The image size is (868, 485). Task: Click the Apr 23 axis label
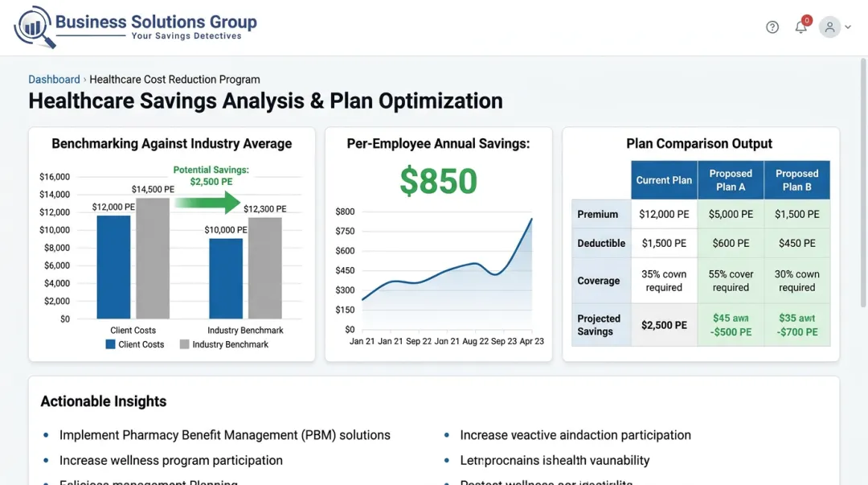pyautogui.click(x=531, y=342)
